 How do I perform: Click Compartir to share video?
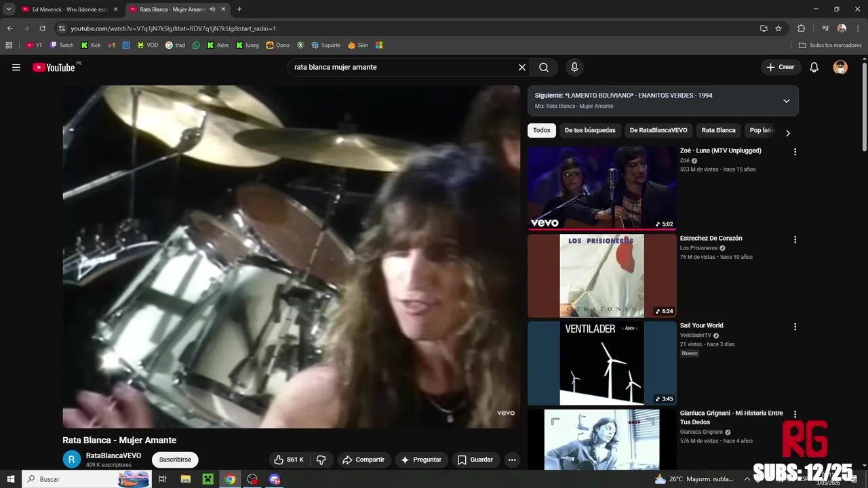pyautogui.click(x=363, y=460)
